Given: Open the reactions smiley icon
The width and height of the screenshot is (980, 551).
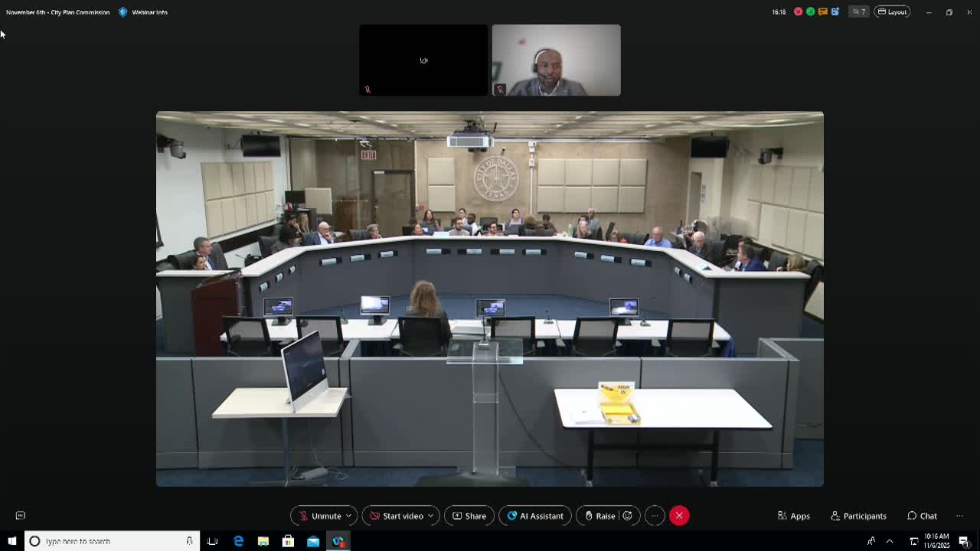Looking at the screenshot, I should coord(627,516).
